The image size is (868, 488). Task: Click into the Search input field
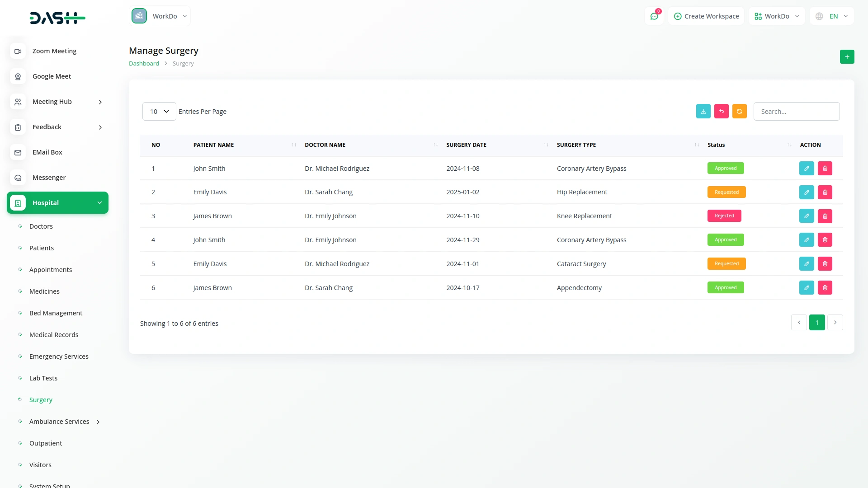tap(796, 111)
